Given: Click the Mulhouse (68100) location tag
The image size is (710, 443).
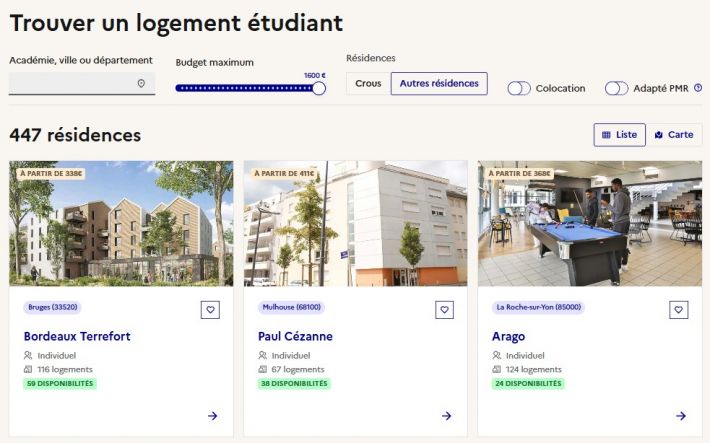Looking at the screenshot, I should [291, 307].
